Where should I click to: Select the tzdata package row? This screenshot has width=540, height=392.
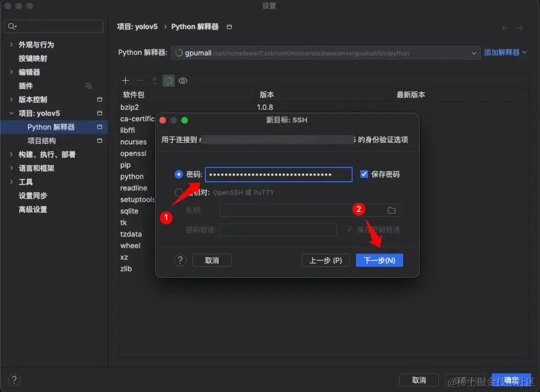tap(131, 234)
